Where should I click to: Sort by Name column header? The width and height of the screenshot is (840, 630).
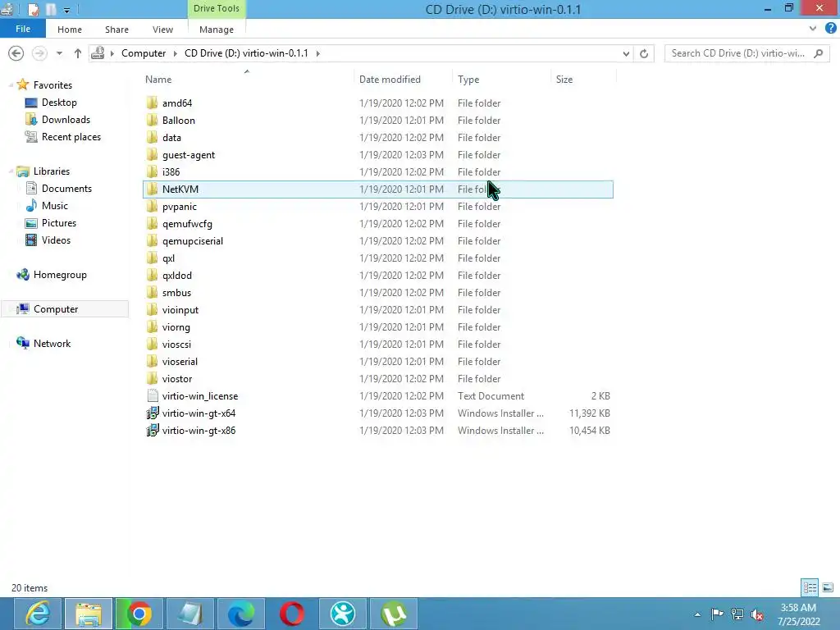point(158,80)
